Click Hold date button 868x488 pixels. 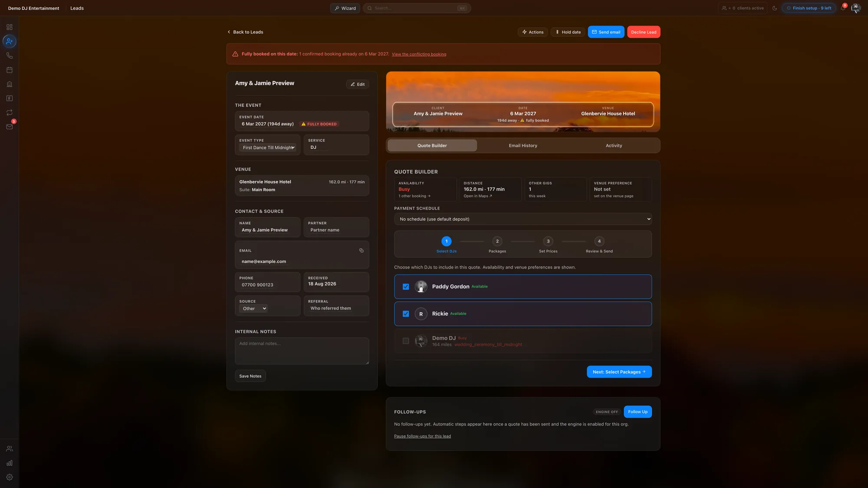click(x=568, y=32)
